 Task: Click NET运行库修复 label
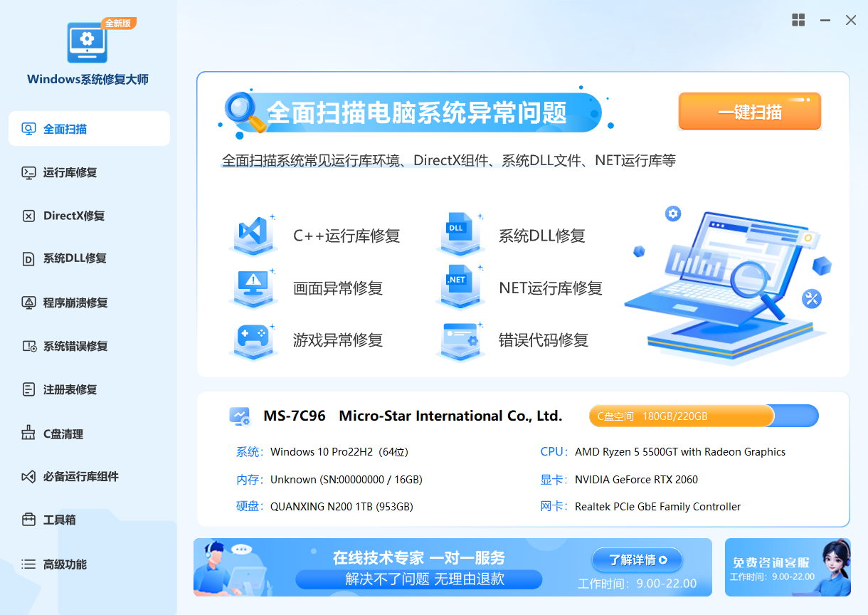[x=551, y=288]
